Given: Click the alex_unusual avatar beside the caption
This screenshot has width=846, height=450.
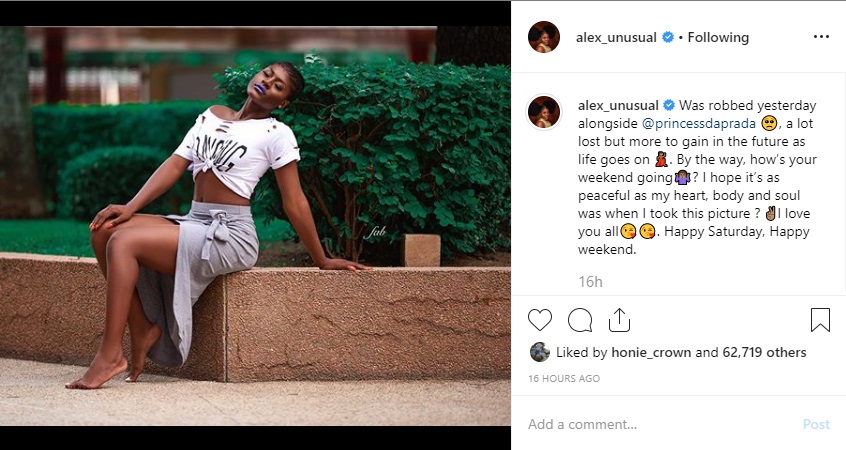Looking at the screenshot, I should [x=544, y=113].
